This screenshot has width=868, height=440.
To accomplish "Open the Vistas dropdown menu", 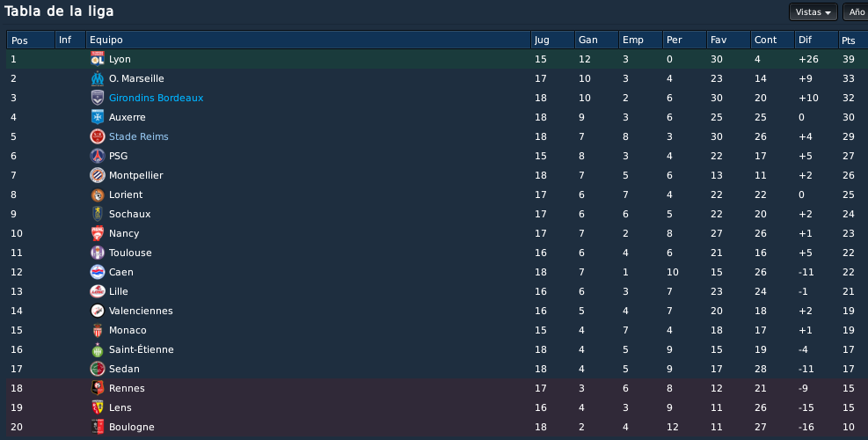I will 813,12.
